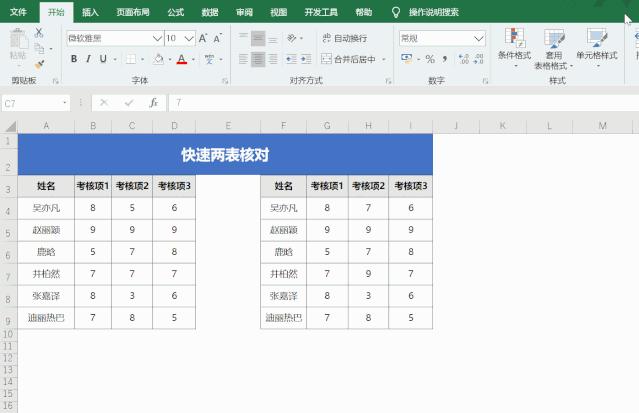Open the underline style dropdown arrow

pyautogui.click(x=115, y=60)
